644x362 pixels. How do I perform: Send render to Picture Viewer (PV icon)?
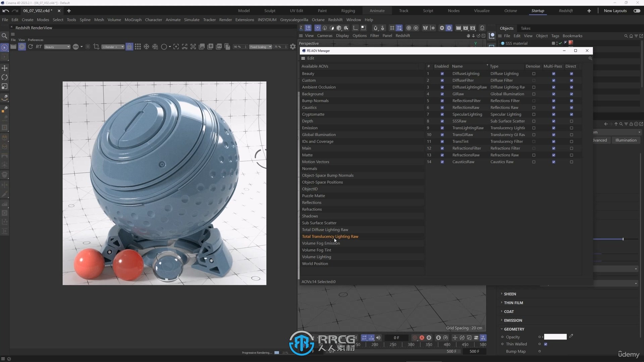click(219, 47)
